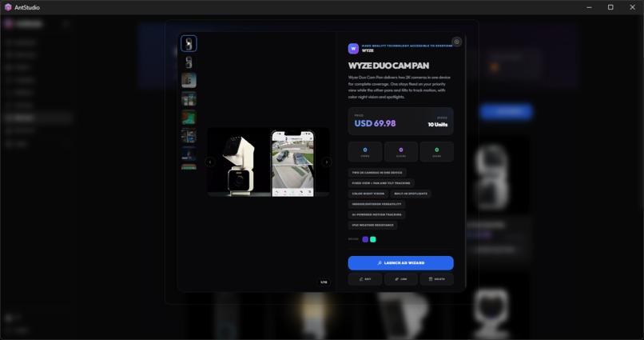
Task: Click the teal brand color swatch
Action: point(373,239)
